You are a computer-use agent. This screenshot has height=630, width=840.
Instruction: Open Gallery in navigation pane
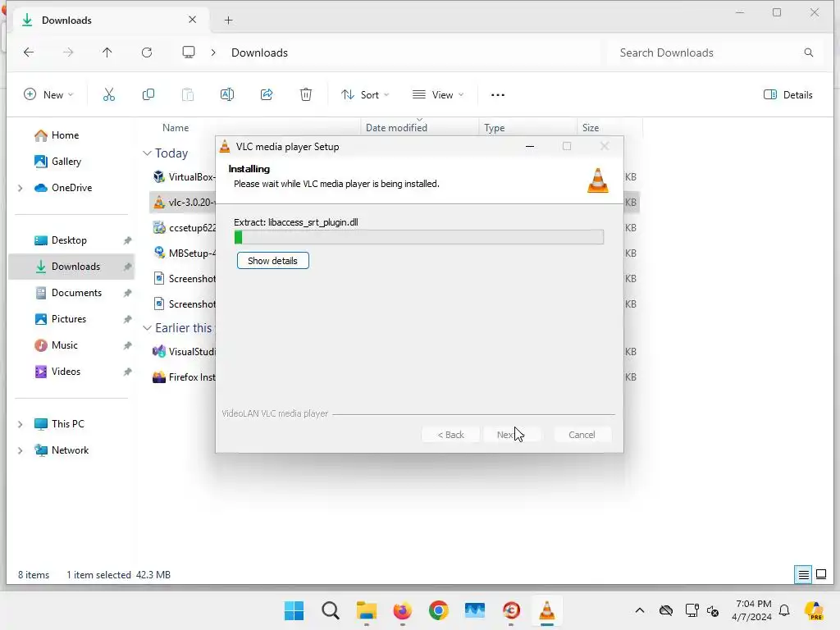[66, 162]
